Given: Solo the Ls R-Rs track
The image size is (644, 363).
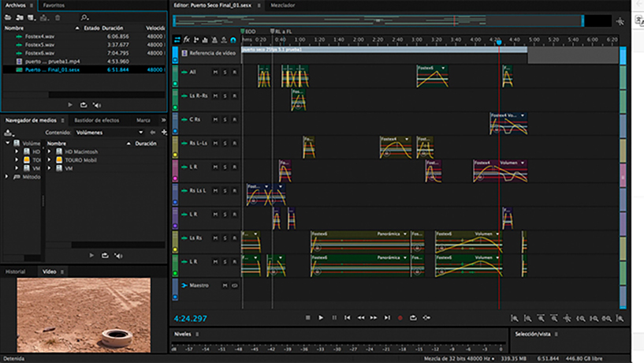Looking at the screenshot, I should (x=225, y=95).
